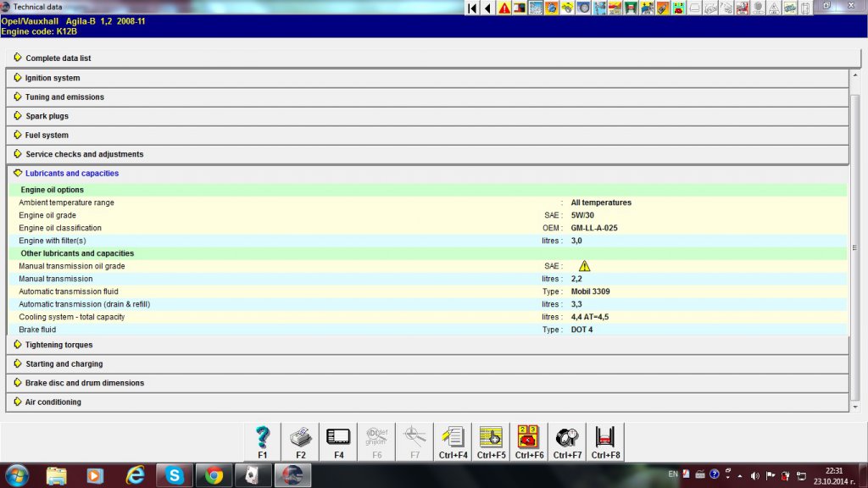Open the Complete data list
Screen dimensions: 868x488
[x=58, y=58]
